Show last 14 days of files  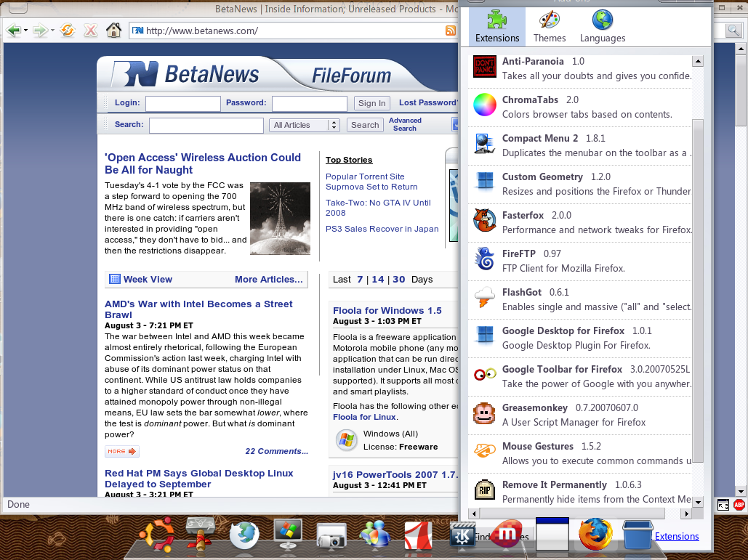[x=378, y=280]
